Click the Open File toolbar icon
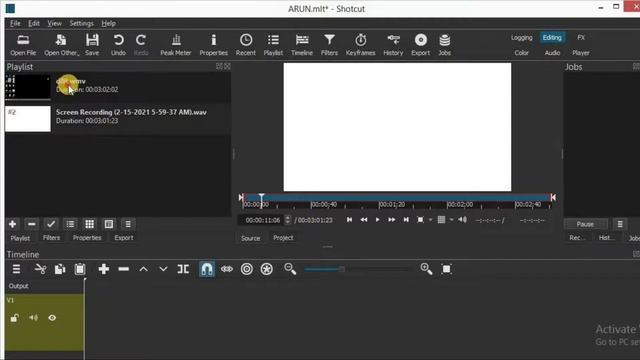Image resolution: width=640 pixels, height=360 pixels. tap(23, 45)
